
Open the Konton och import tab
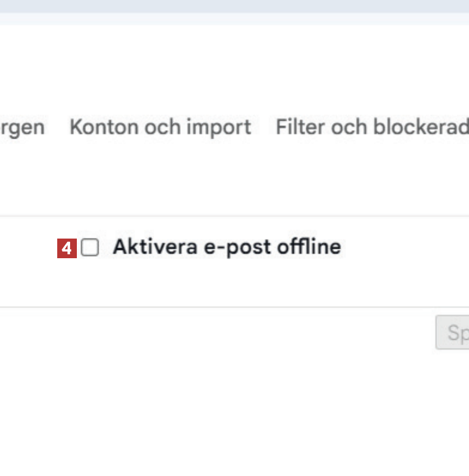[160, 127]
